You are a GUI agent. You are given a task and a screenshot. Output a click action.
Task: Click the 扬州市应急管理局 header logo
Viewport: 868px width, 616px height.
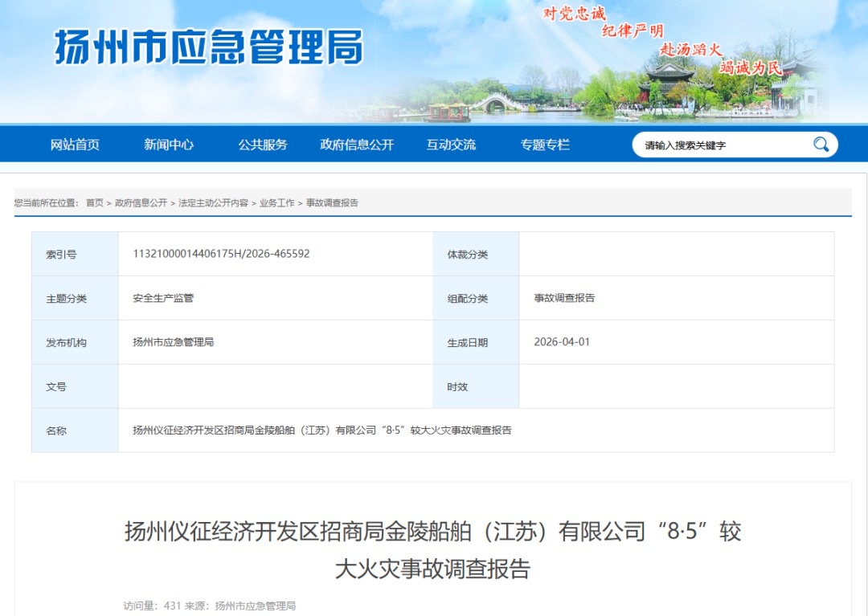click(208, 47)
